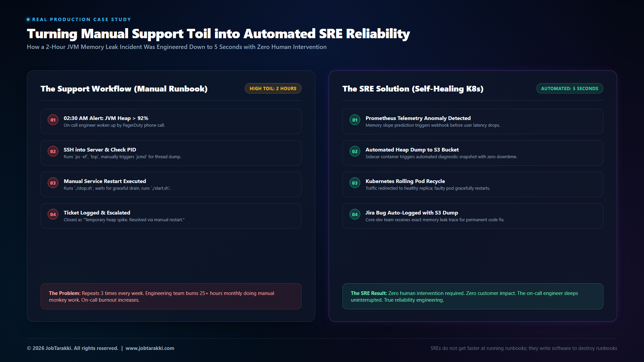This screenshot has height=362, width=644.
Task: Click the green 'The SRE Result:' callout box
Action: pyautogui.click(x=473, y=296)
